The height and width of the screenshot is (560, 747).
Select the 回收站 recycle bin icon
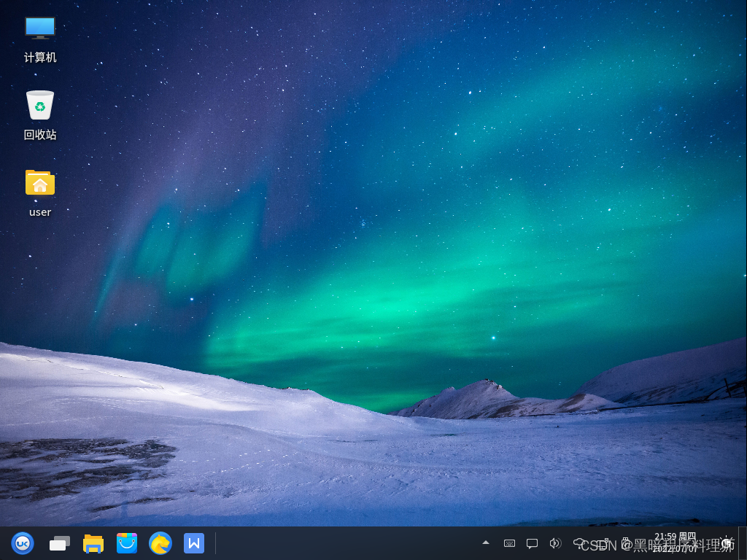pyautogui.click(x=40, y=105)
